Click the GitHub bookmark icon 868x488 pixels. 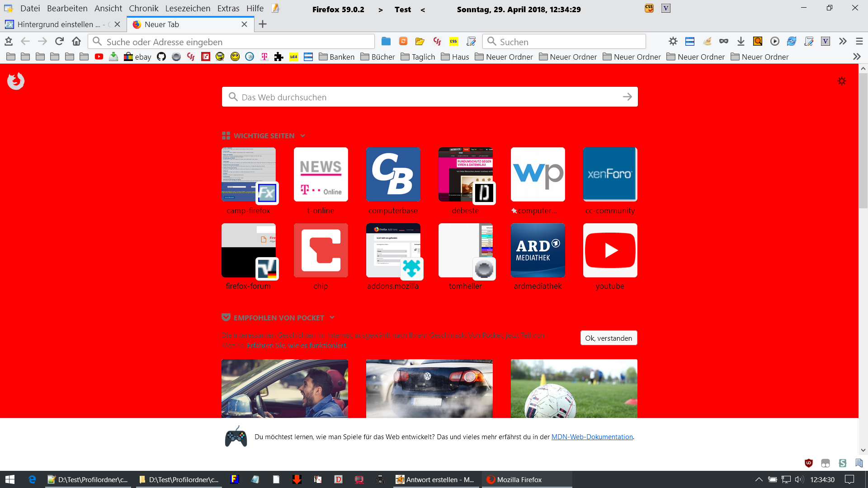(x=161, y=57)
